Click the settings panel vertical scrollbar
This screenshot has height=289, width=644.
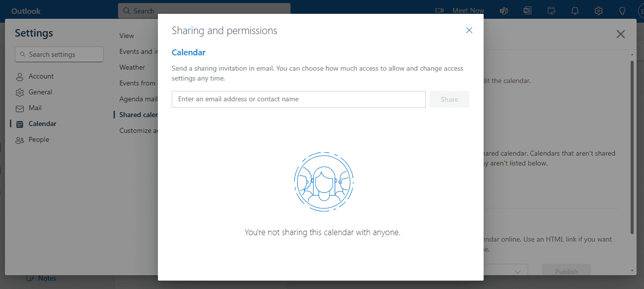[x=633, y=147]
